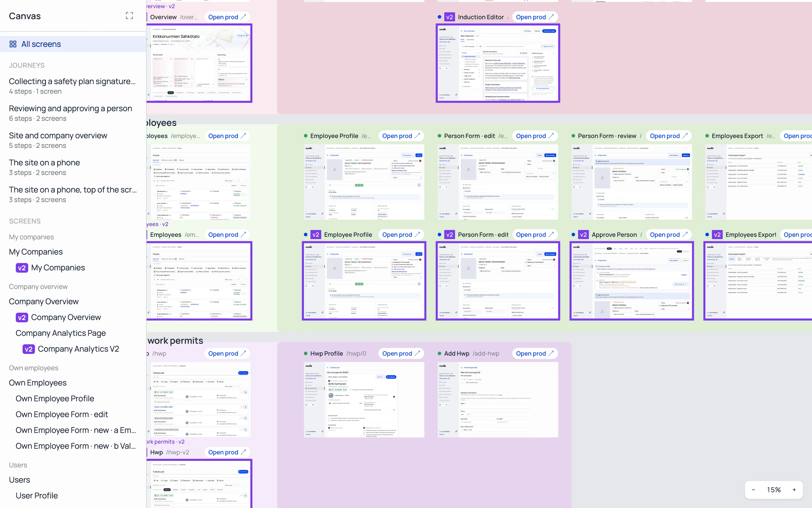Click the 15% zoom level readout

[x=774, y=490]
